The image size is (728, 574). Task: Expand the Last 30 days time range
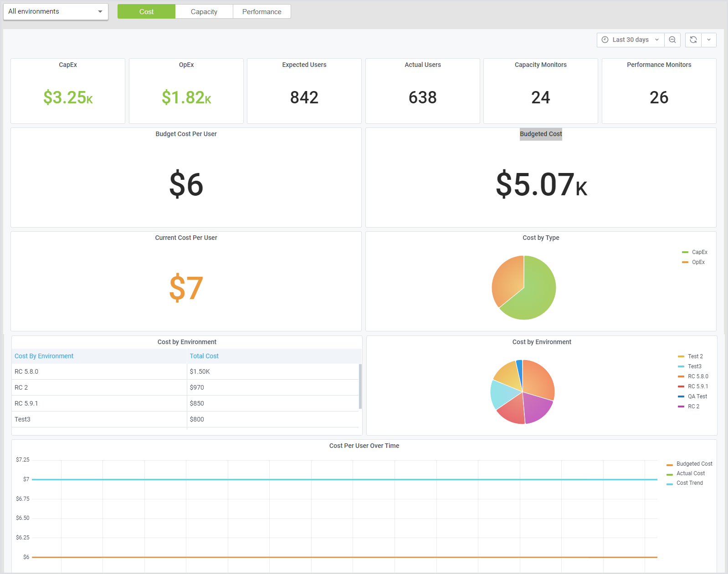coord(631,40)
